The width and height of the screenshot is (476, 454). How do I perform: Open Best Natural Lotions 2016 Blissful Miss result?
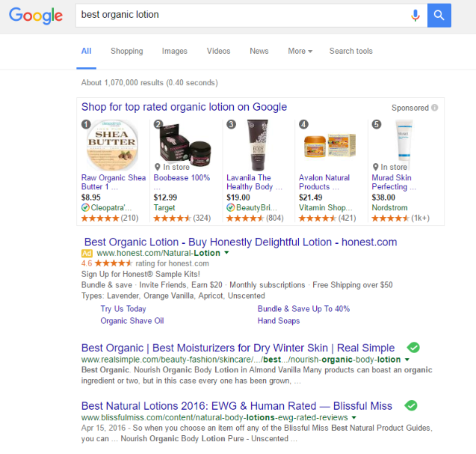pyautogui.click(x=237, y=405)
